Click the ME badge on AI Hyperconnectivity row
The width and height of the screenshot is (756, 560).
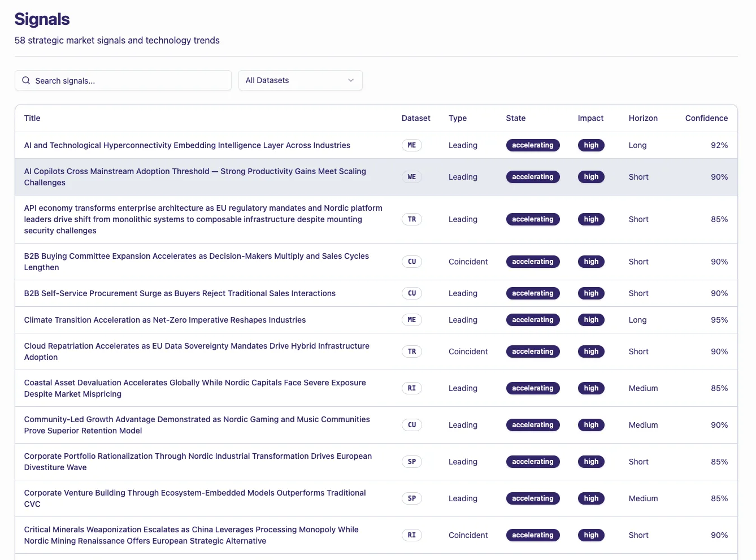(411, 145)
